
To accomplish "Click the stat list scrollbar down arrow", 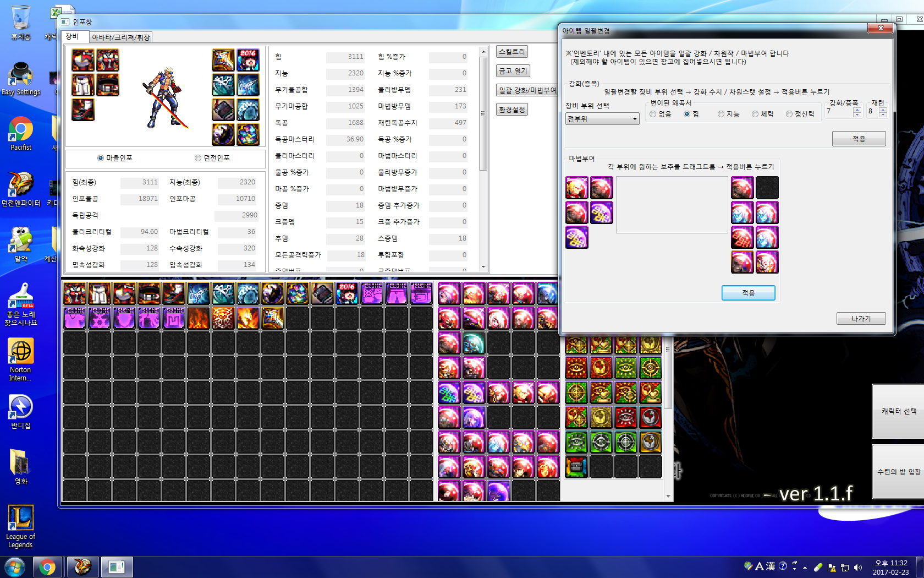I will coord(483,267).
